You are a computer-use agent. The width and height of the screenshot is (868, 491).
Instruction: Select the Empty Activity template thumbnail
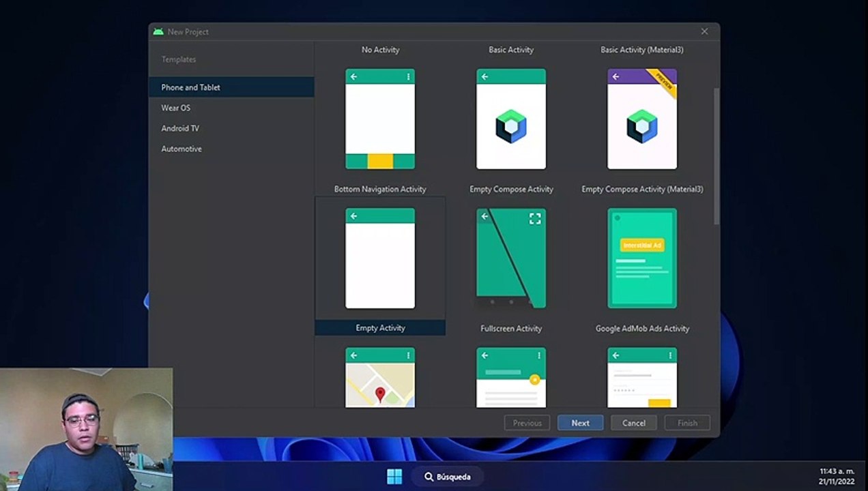[x=380, y=258]
